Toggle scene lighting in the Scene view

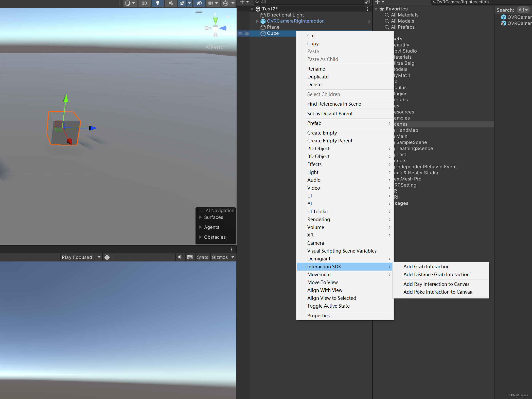coord(157,3)
